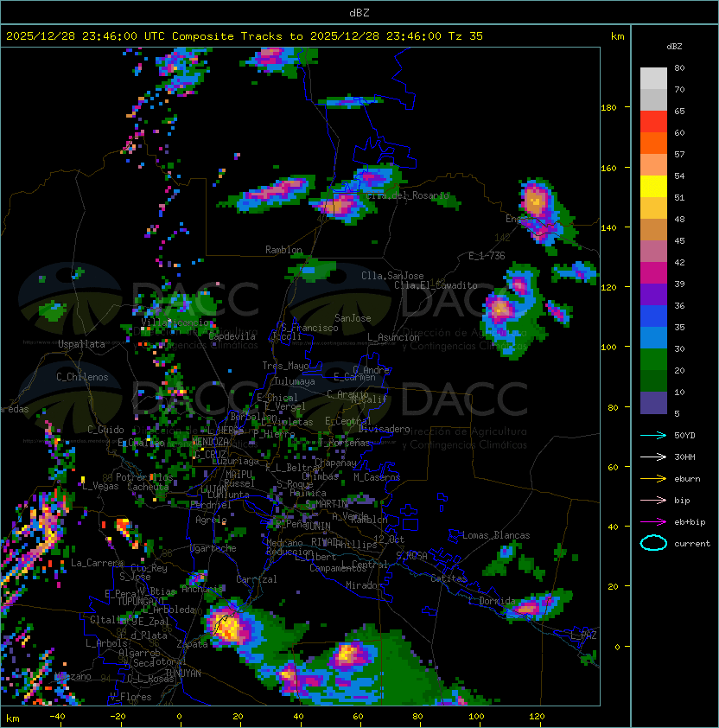Choose the dark green 10-20 dBZ swatch

tap(653, 381)
